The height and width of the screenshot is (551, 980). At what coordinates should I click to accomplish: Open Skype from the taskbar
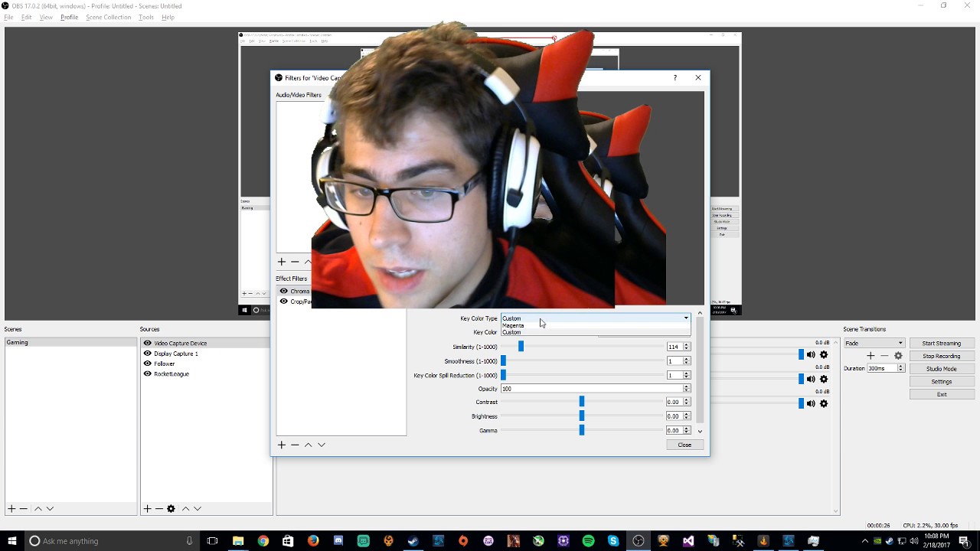pyautogui.click(x=613, y=541)
